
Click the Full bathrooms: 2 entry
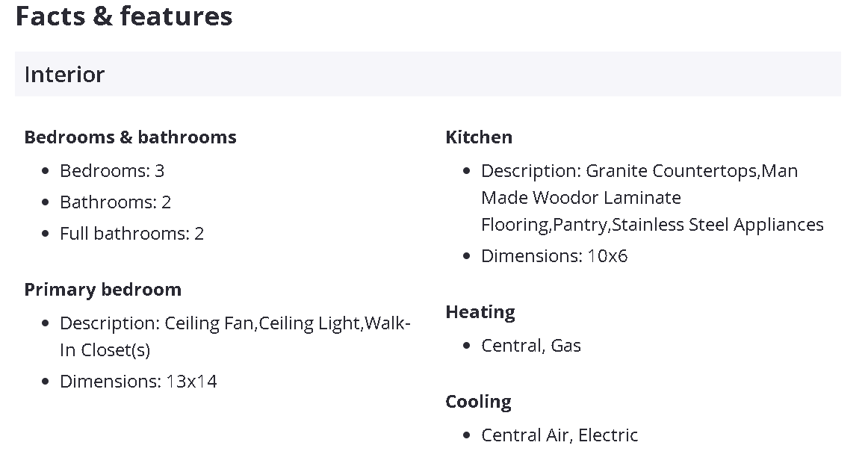point(131,234)
